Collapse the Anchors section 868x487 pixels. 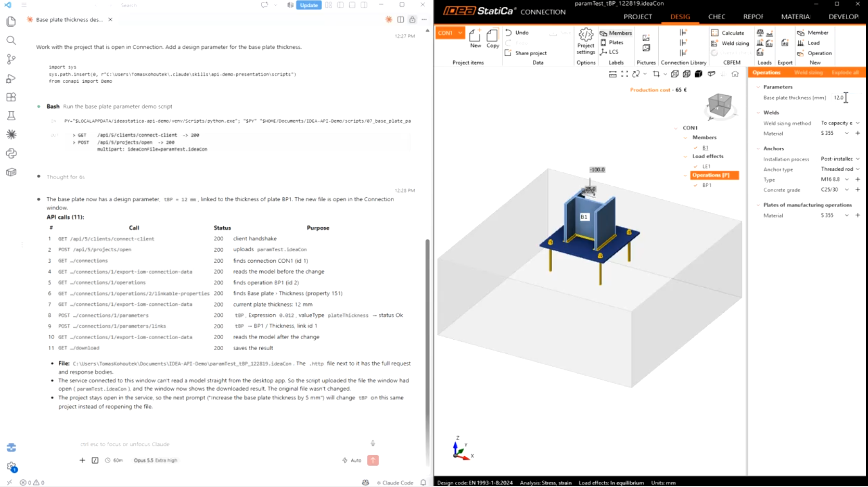[x=758, y=148]
